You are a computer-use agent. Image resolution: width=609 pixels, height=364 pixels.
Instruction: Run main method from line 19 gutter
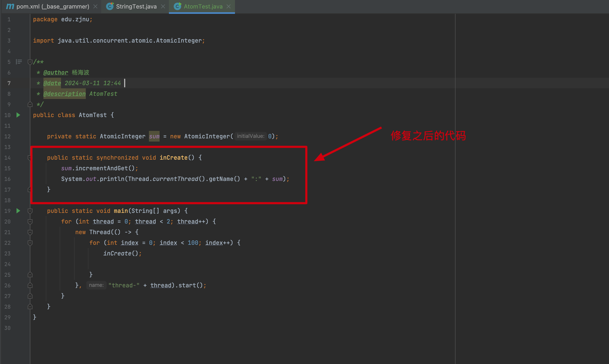pos(18,211)
